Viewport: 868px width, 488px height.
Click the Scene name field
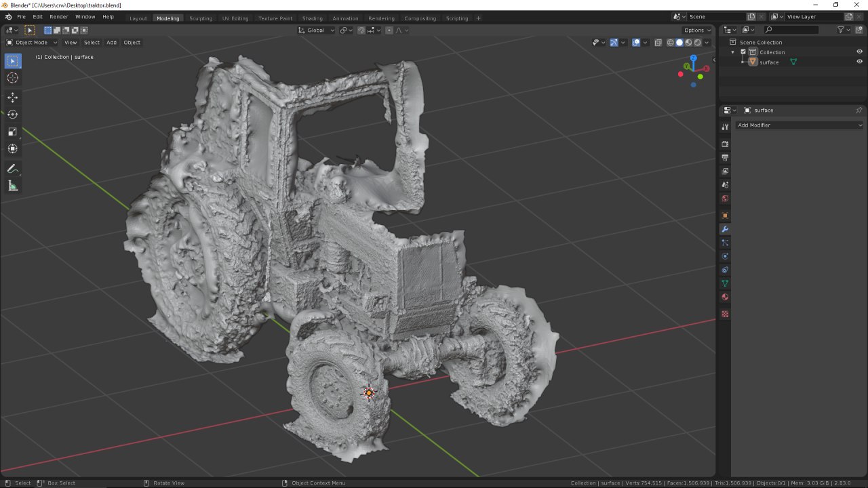pos(717,17)
